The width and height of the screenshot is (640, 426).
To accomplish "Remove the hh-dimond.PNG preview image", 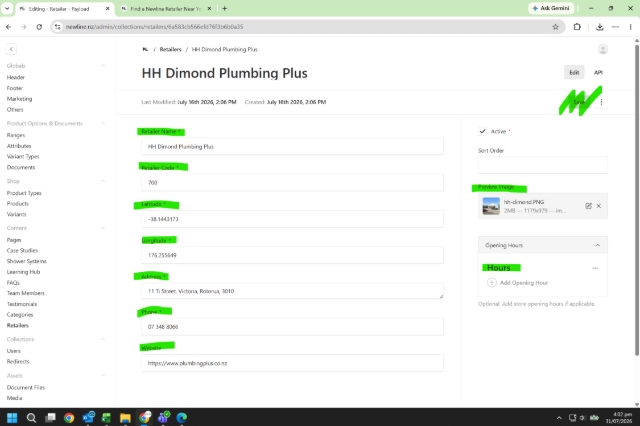I will click(x=599, y=206).
